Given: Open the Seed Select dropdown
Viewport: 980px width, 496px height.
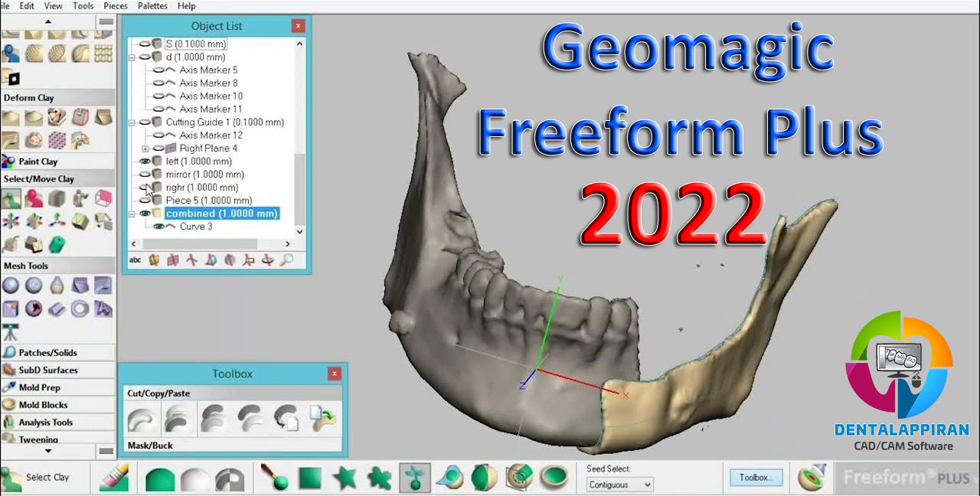Looking at the screenshot, I should (620, 485).
